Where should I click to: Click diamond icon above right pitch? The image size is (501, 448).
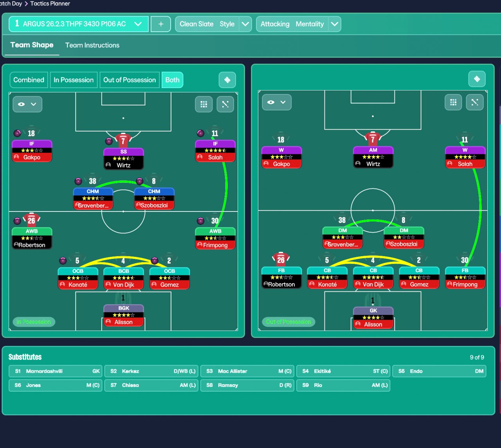point(477,79)
